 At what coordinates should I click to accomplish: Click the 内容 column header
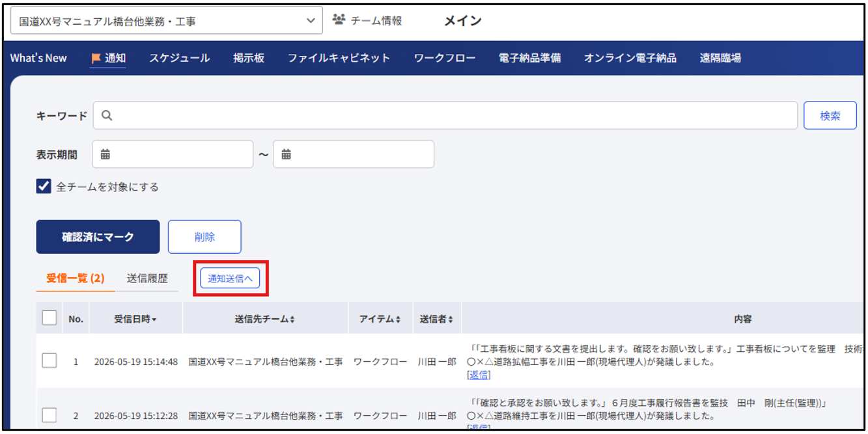(743, 319)
